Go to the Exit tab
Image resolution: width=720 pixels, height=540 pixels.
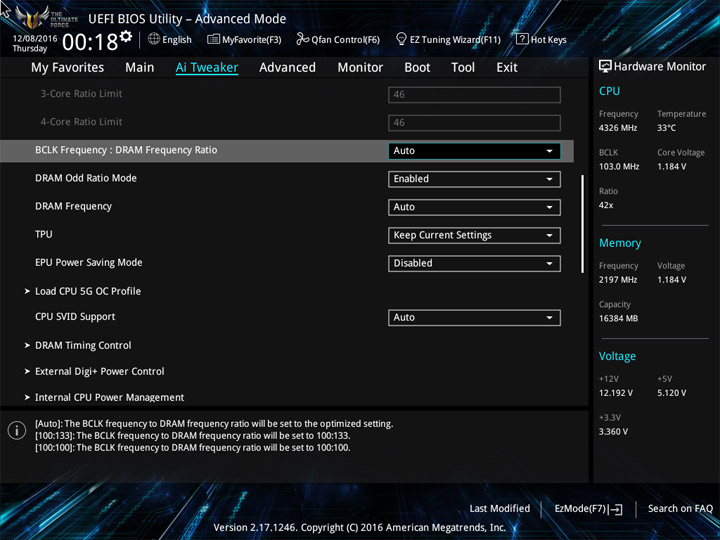point(507,68)
